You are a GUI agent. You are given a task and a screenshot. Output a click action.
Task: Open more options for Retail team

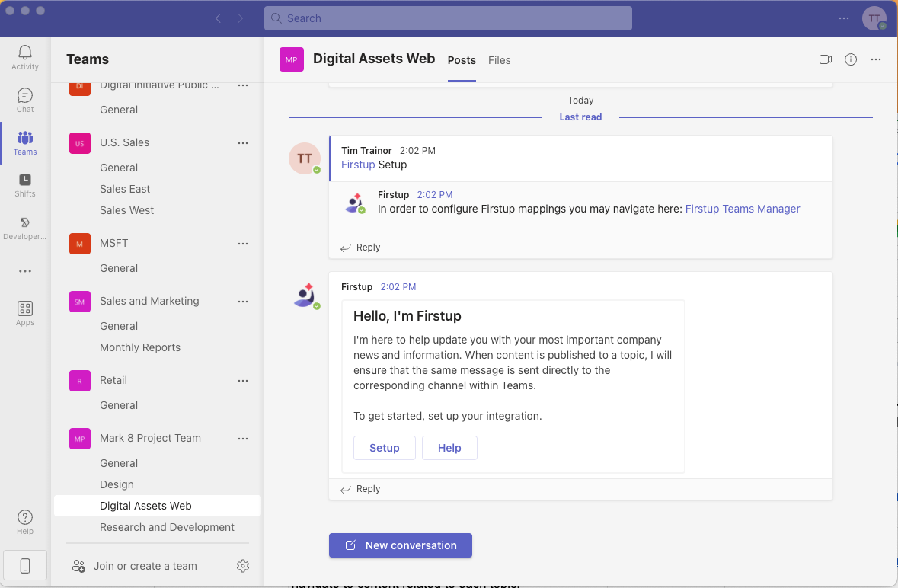click(x=243, y=381)
